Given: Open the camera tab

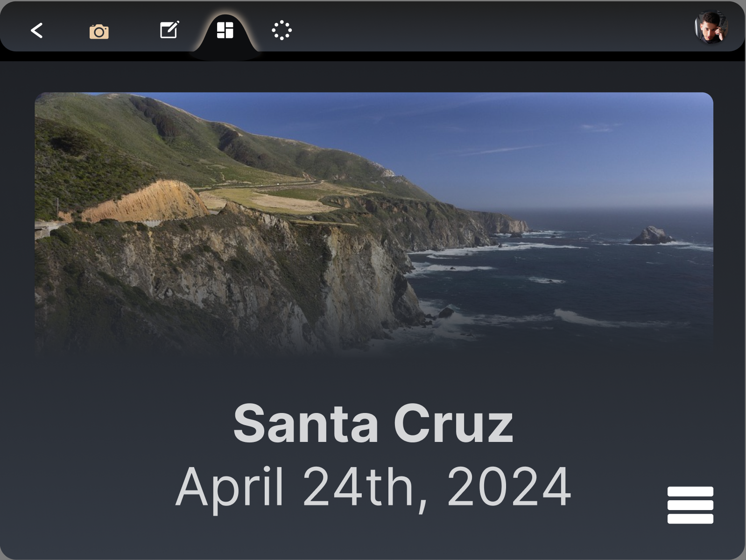Looking at the screenshot, I should point(99,32).
